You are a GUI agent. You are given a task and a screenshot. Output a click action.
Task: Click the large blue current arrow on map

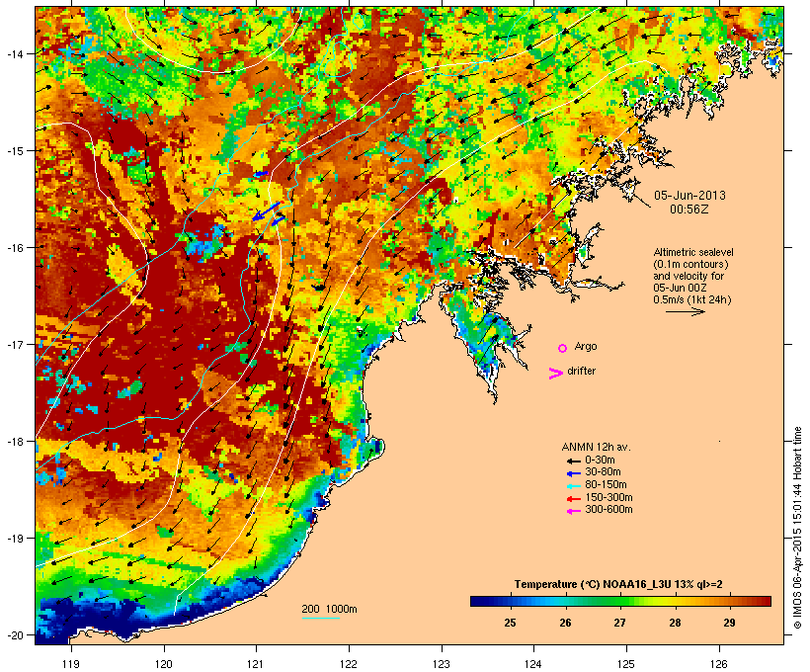pyautogui.click(x=267, y=210)
